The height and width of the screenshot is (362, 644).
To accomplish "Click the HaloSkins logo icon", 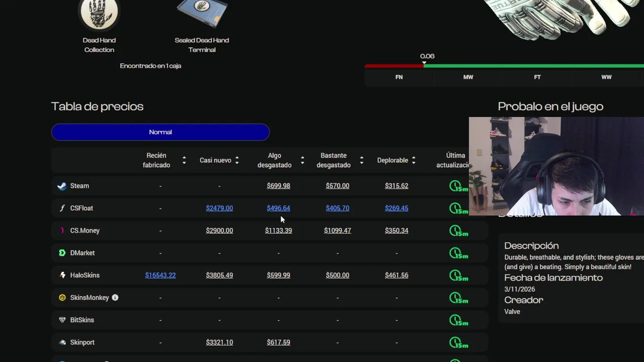I will coord(62,275).
